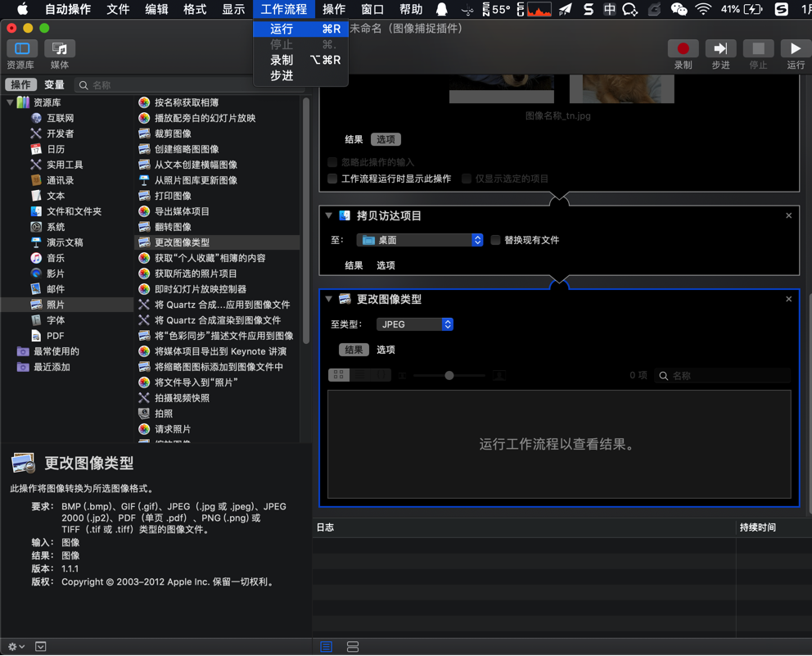Open the 桌面 destination dropdown
Image resolution: width=812 pixels, height=656 pixels.
point(420,240)
